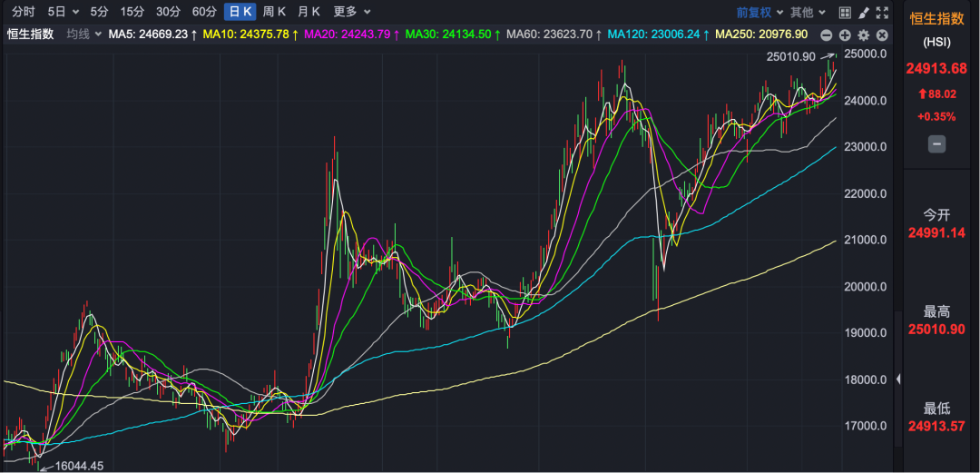Open moving average settings gear
This screenshot has height=473, width=980.
(864, 35)
